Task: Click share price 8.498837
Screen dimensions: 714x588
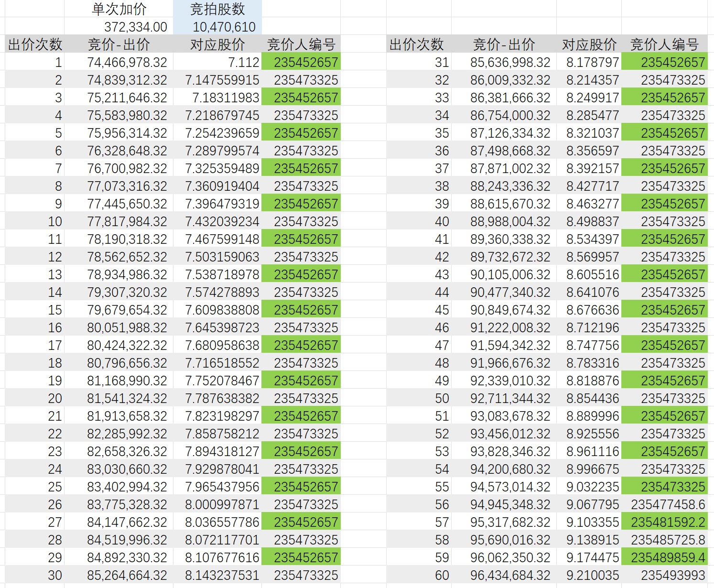Action: [589, 221]
